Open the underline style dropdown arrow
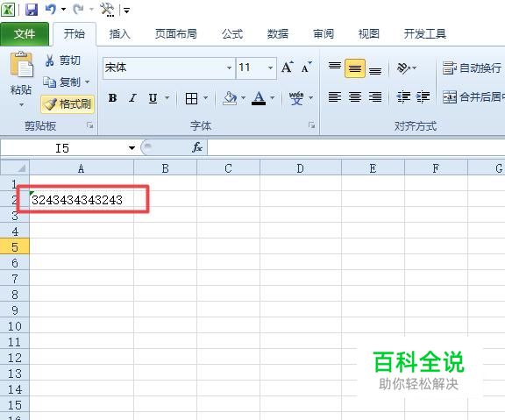This screenshot has width=505, height=420. (167, 97)
